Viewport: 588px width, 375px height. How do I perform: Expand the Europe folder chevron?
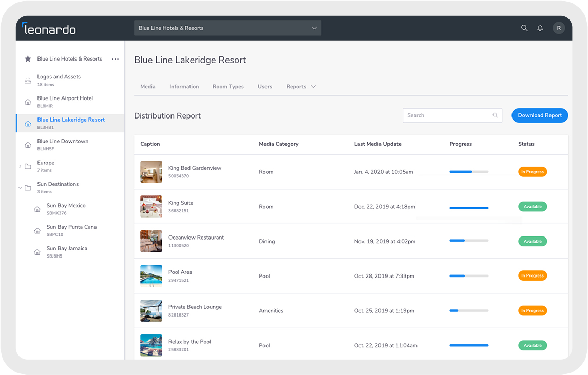[20, 166]
